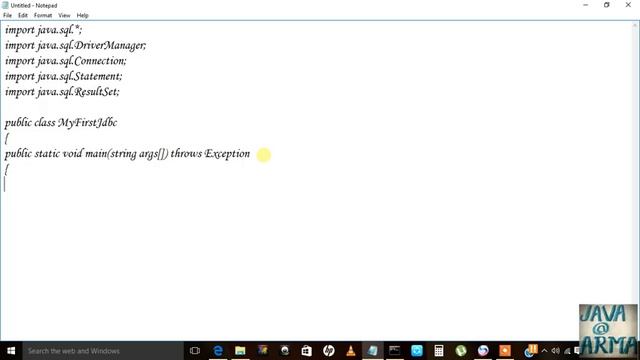The width and height of the screenshot is (640, 360).
Task: Show hidden system tray icons
Action: click(544, 351)
